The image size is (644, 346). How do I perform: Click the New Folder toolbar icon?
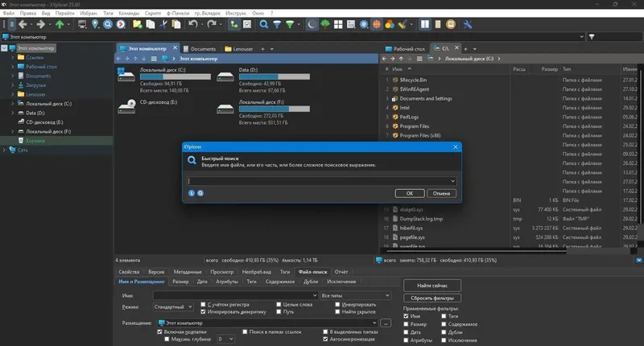pos(137,25)
